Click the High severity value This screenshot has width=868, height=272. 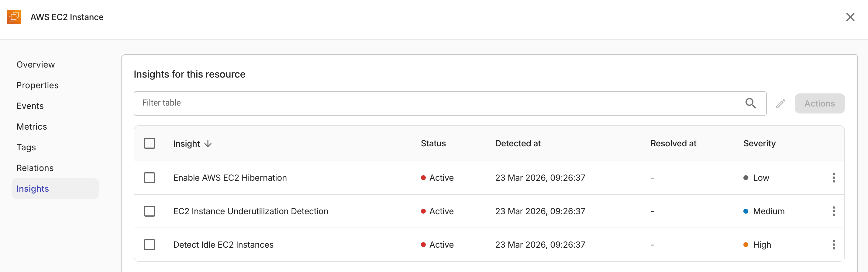pyautogui.click(x=757, y=245)
